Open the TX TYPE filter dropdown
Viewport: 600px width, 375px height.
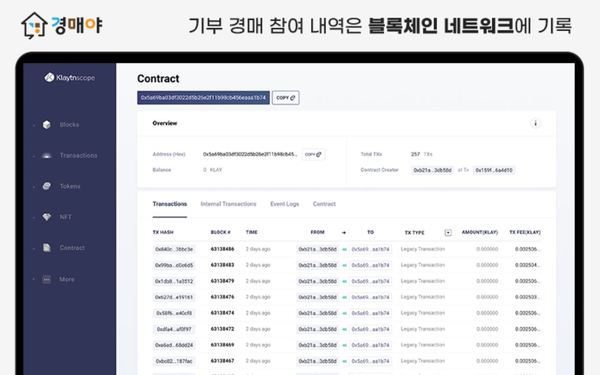[448, 233]
